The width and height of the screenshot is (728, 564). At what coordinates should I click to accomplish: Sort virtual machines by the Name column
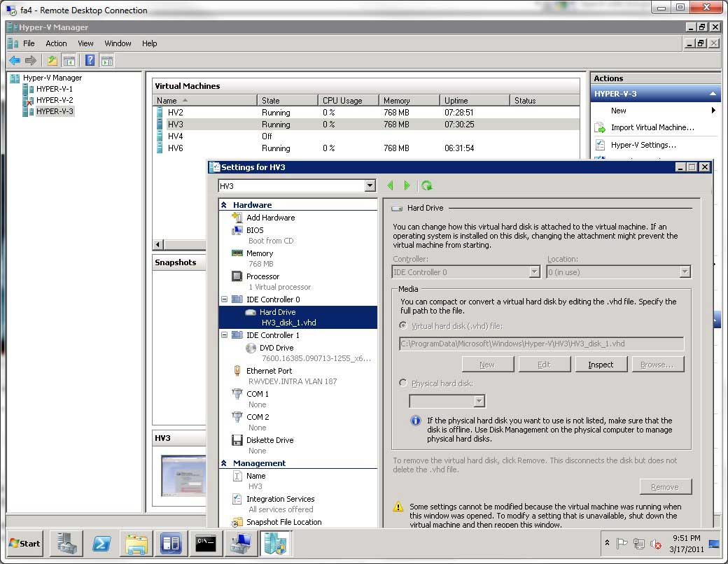click(204, 100)
